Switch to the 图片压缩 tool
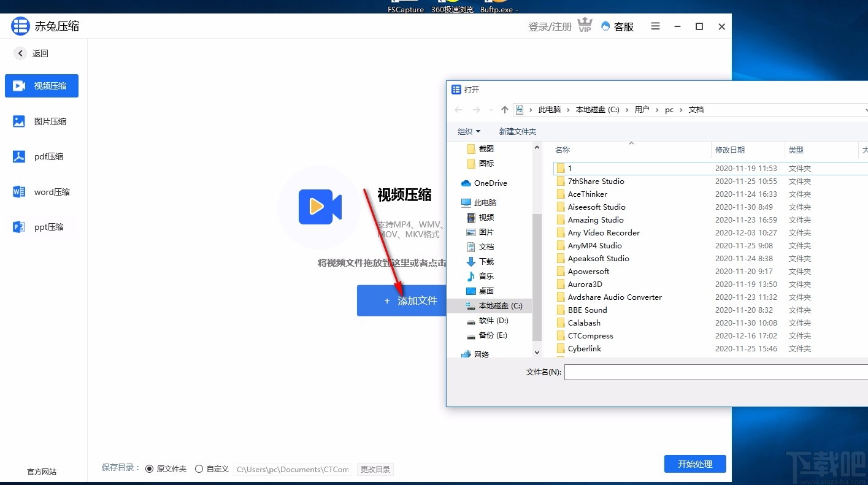This screenshot has width=868, height=485. click(41, 121)
